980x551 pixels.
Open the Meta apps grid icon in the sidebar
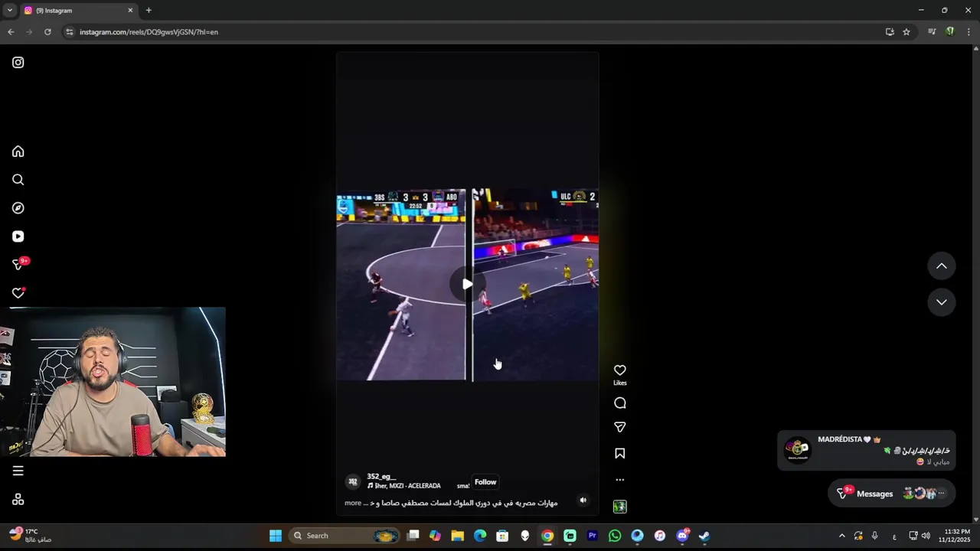18,500
